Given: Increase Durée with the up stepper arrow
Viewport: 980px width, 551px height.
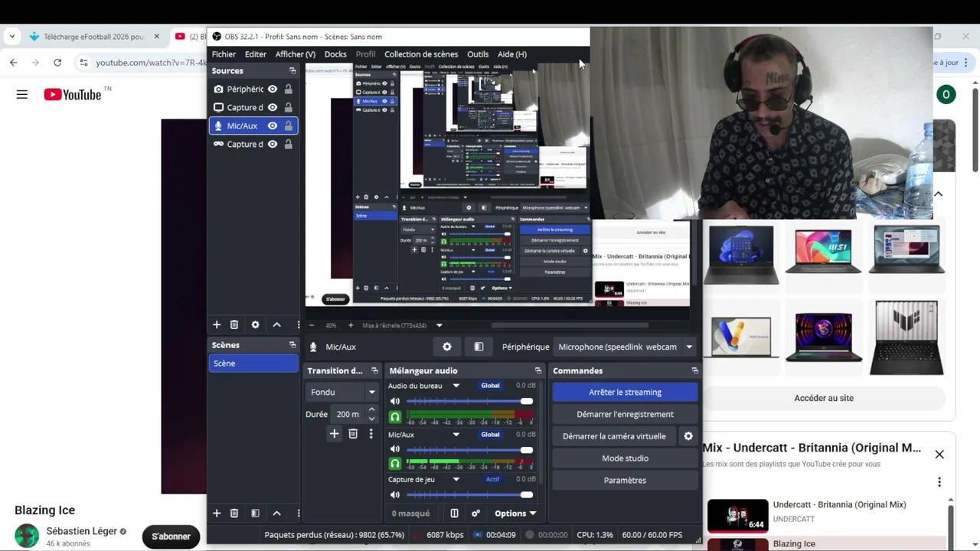Looking at the screenshot, I should coord(371,410).
